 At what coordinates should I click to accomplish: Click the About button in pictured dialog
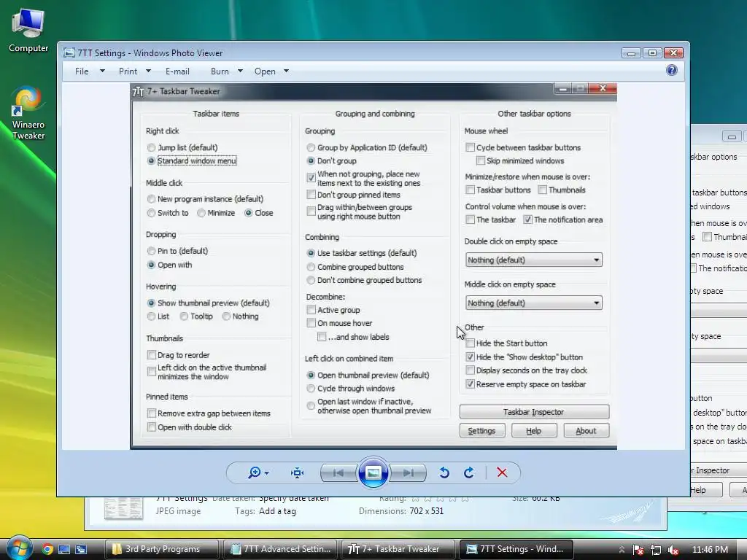[586, 430]
